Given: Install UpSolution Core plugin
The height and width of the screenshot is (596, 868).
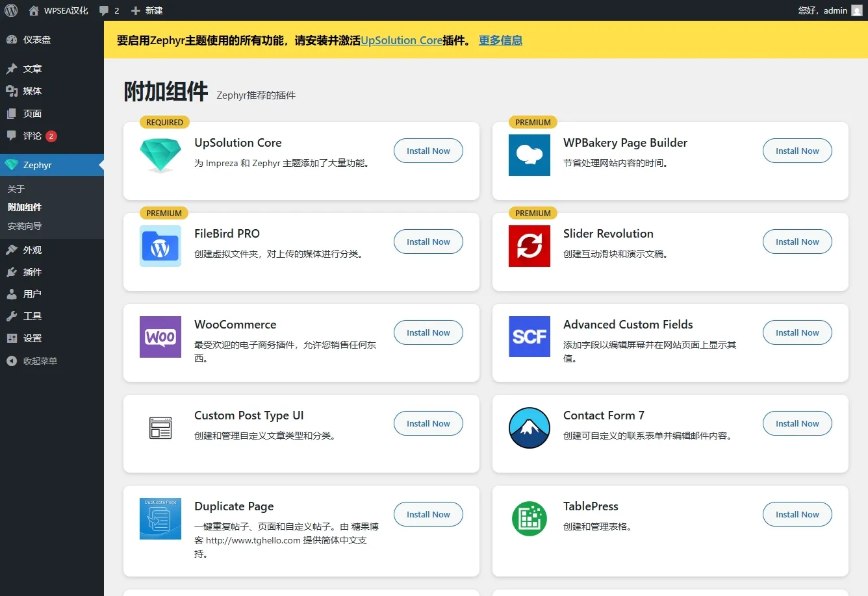Looking at the screenshot, I should coord(428,151).
